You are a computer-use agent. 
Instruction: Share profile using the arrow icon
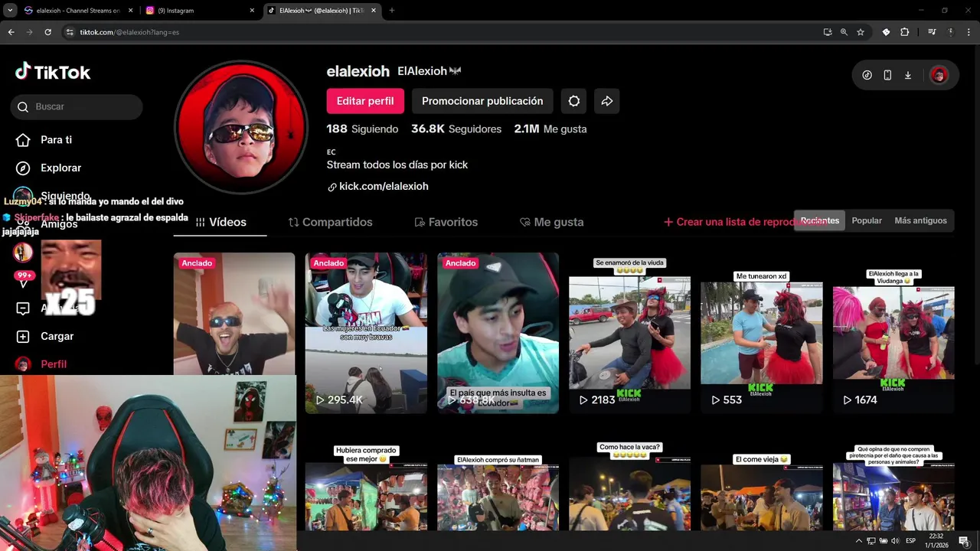(607, 101)
